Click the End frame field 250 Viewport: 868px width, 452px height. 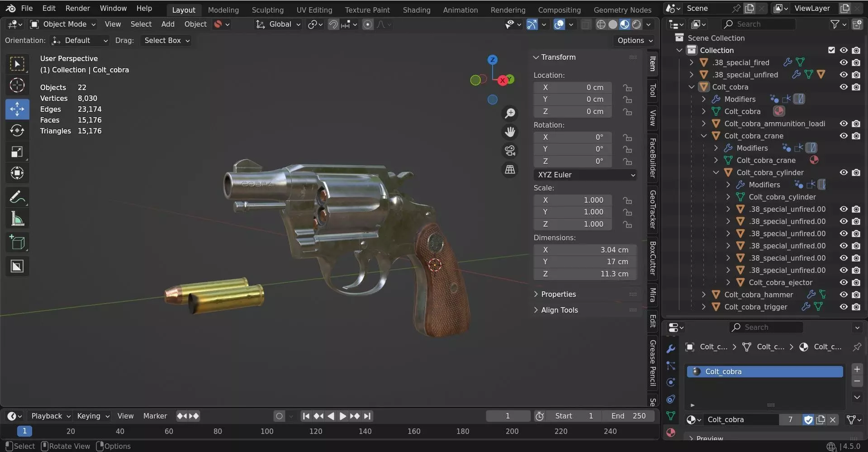pos(629,416)
